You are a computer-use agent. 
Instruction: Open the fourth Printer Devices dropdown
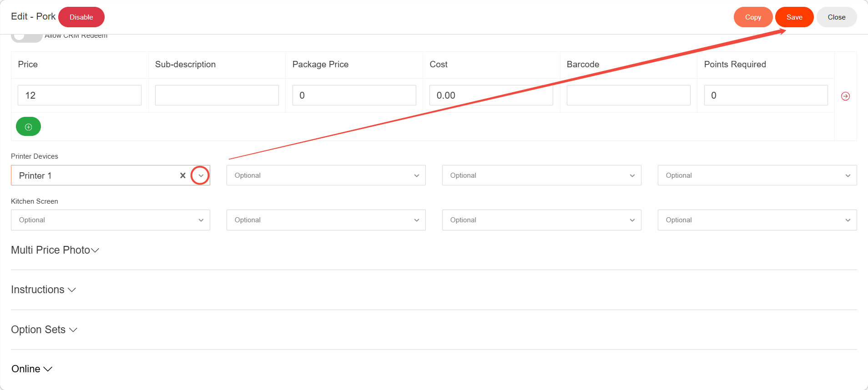757,175
